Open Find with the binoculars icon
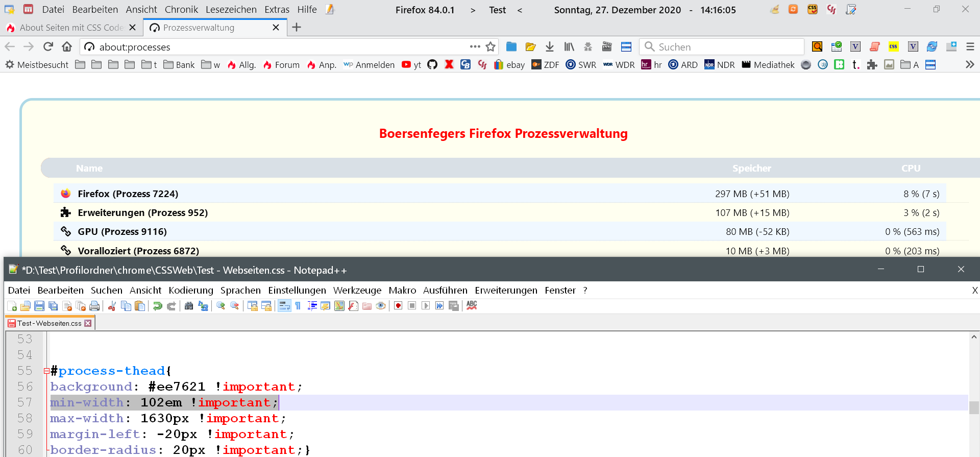The width and height of the screenshot is (980, 457). (x=189, y=306)
